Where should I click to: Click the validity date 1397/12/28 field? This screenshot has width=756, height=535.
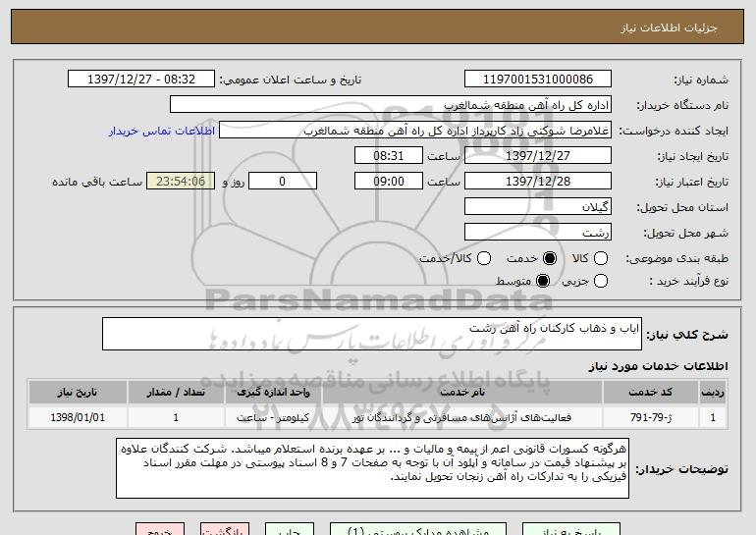(538, 182)
